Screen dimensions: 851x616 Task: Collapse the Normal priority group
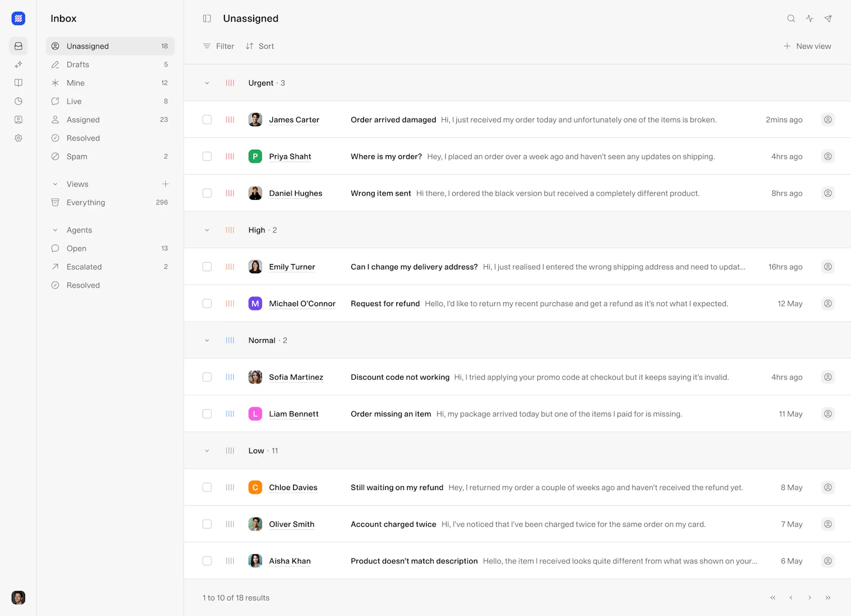click(x=207, y=341)
